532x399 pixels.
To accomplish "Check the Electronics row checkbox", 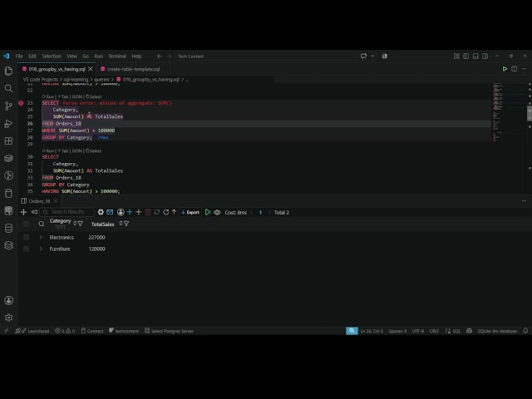I will pos(26,237).
